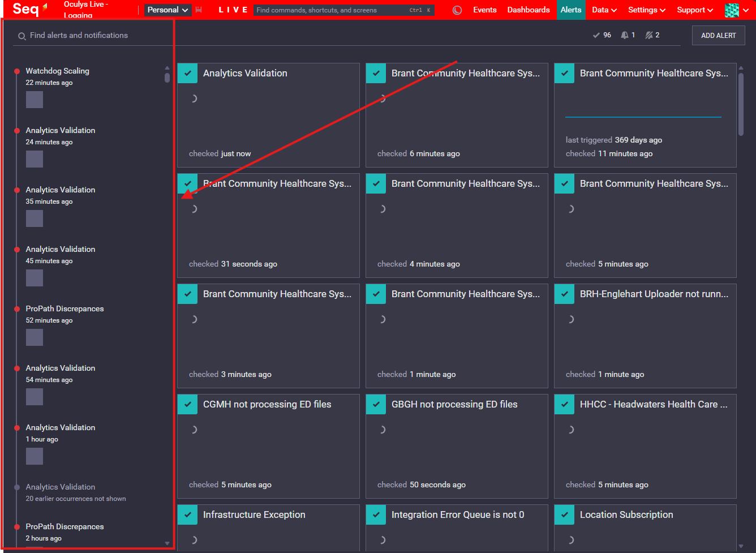
Task: Click '20 earlier occurrences not shown' entry
Action: 76,499
